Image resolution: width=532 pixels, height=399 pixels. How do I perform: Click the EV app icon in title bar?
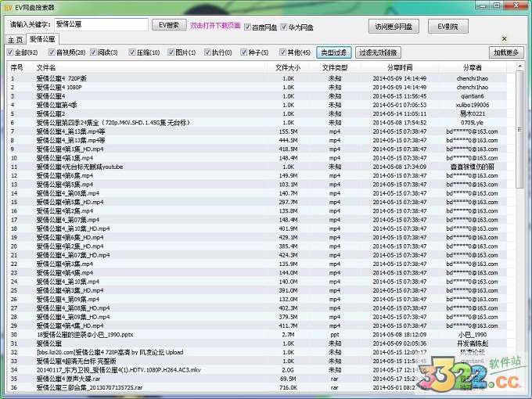(x=9, y=7)
